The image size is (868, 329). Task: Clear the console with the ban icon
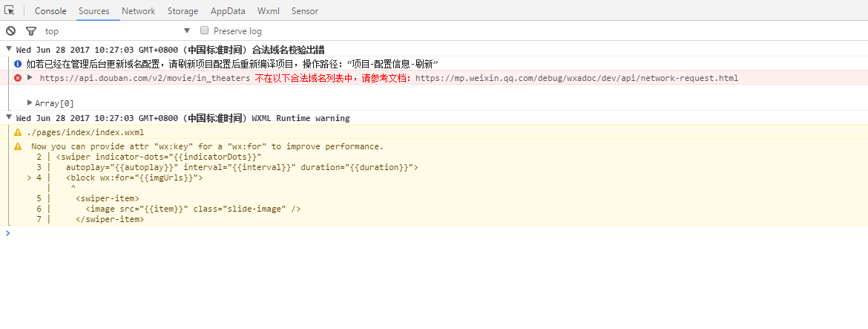pyautogui.click(x=10, y=30)
